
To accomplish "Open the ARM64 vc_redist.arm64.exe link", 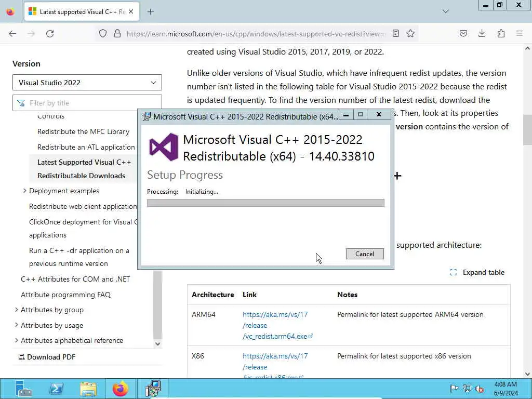I will point(277,325).
